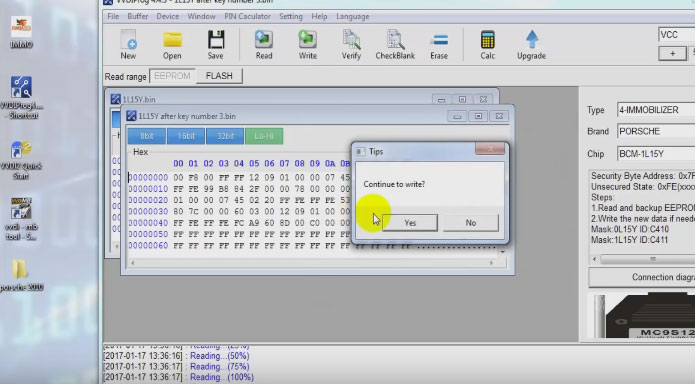
Task: Open the porsche 2010 desktop folder
Action: pos(21,274)
